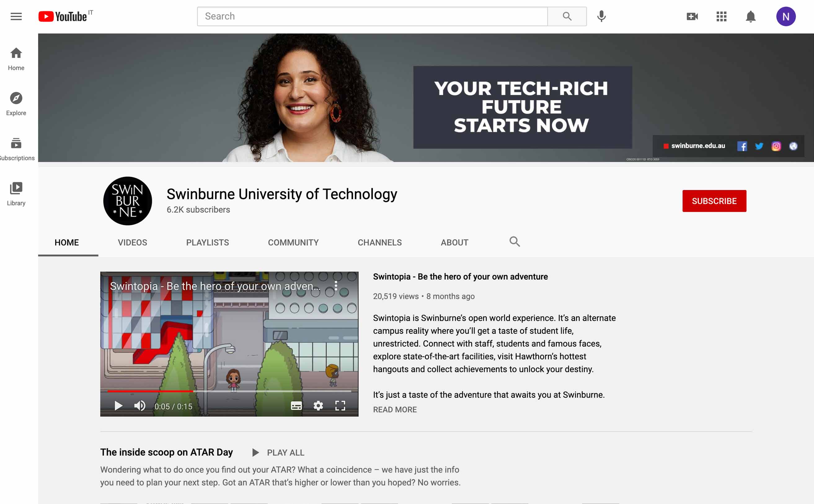Search within the channel

pos(514,242)
